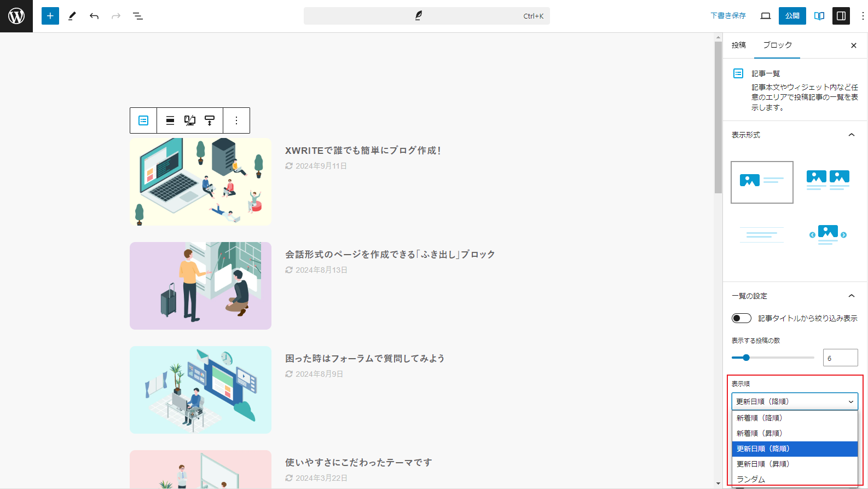This screenshot has width=868, height=489.
Task: Select 更新日順（昇順） option
Action: point(795,464)
